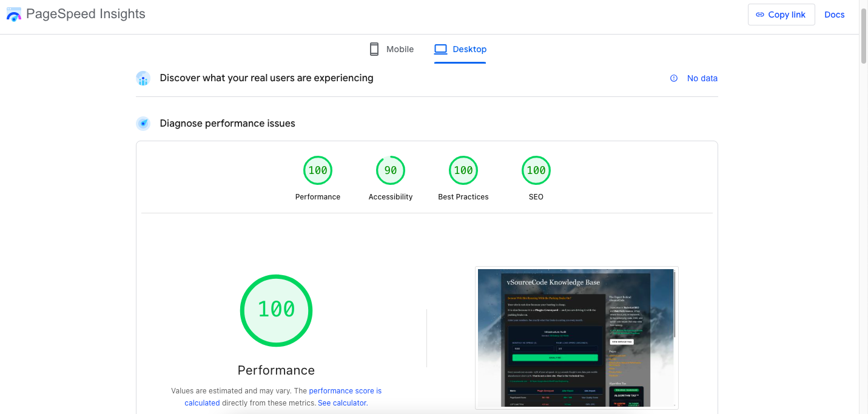Open the See calculator link

342,403
